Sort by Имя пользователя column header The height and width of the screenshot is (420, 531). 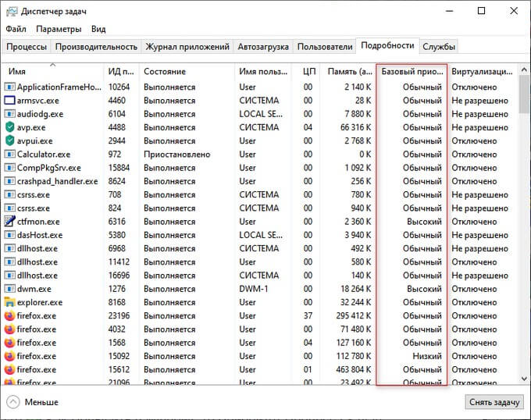tap(263, 71)
